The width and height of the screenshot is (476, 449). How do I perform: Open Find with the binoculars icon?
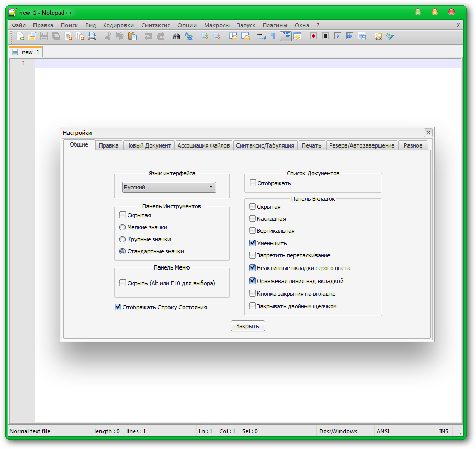click(x=176, y=37)
